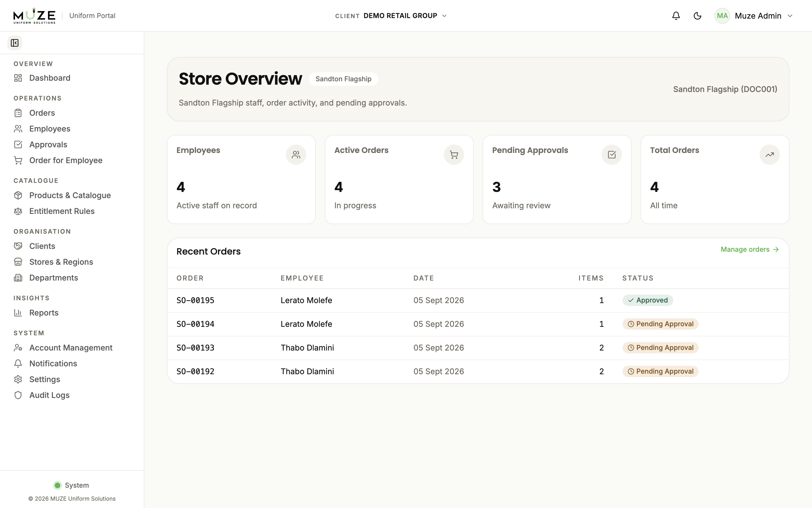Viewport: 812px width, 508px height.
Task: Go to Dashboard in sidebar
Action: pos(50,78)
